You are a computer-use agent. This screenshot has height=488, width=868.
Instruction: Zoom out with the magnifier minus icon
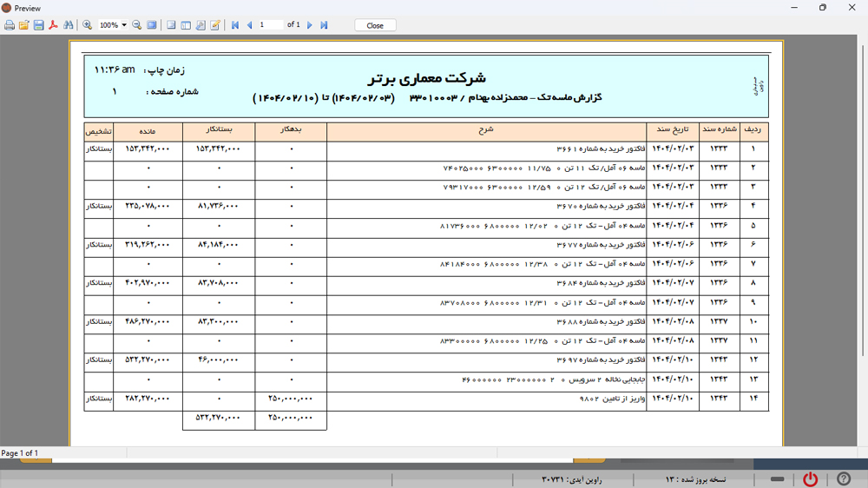click(x=137, y=25)
